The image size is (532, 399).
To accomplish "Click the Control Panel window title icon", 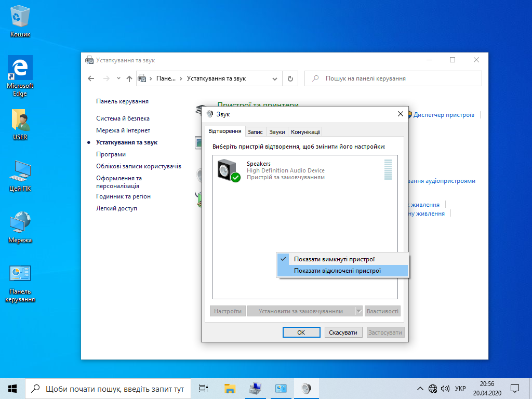I will click(89, 60).
